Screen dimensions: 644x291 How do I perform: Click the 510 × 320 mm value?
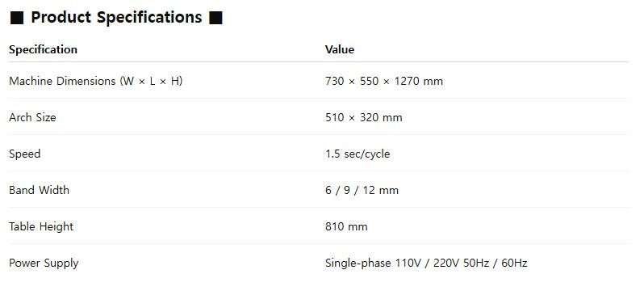[x=363, y=117]
